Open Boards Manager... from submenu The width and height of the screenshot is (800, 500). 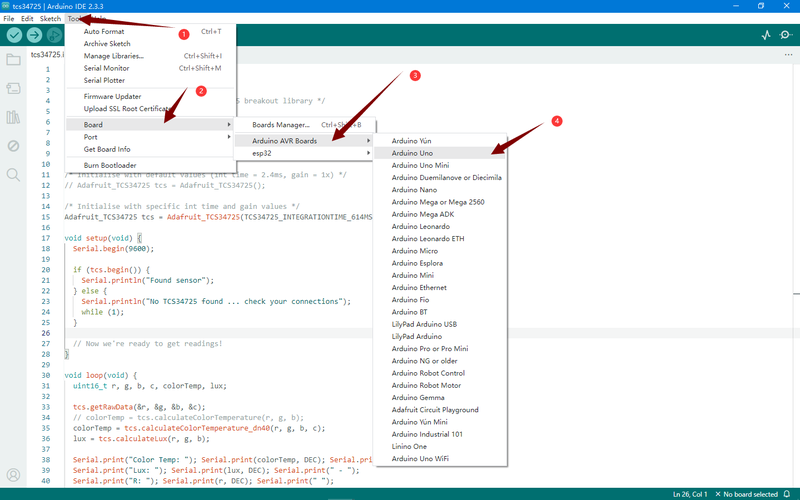pos(304,125)
